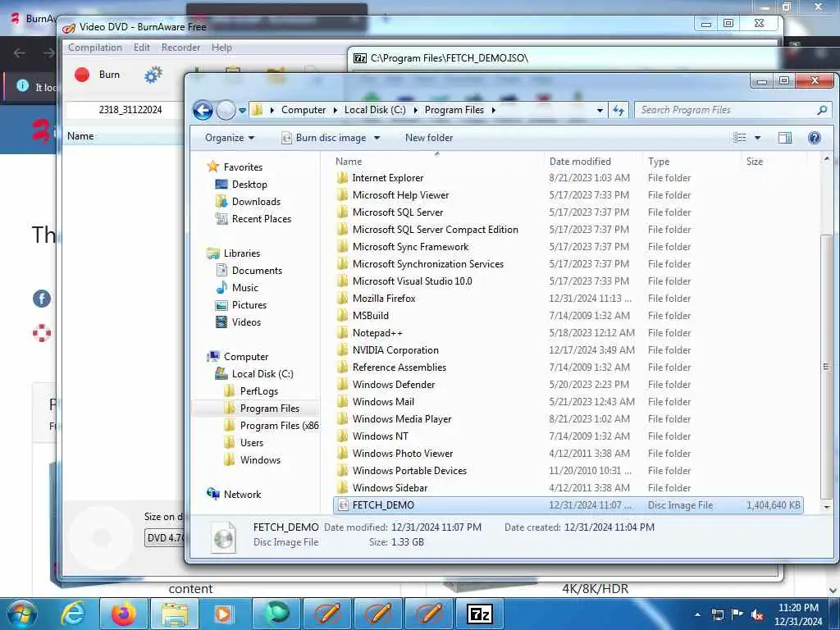840x630 pixels.
Task: Click the Windows Start button
Action: [x=22, y=614]
